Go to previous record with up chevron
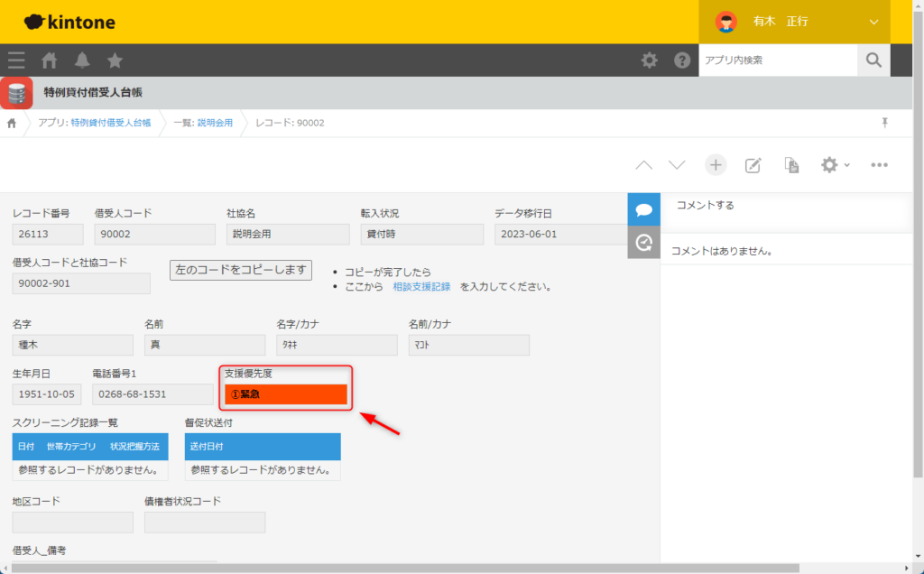The image size is (924, 574). tap(643, 165)
